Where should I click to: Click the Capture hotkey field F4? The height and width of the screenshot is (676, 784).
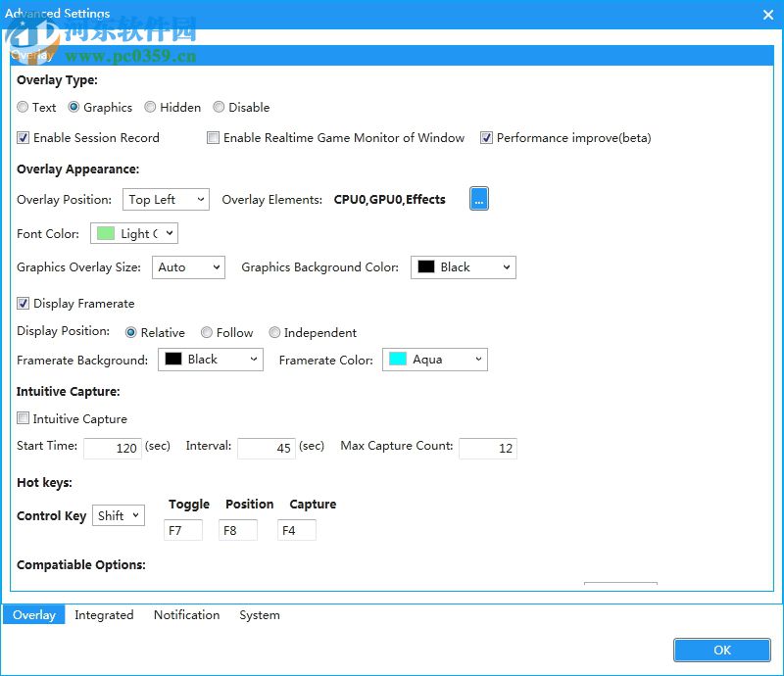[297, 530]
